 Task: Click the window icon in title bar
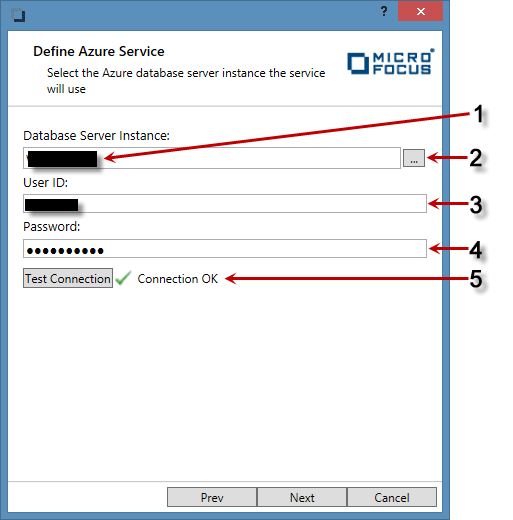coord(18,15)
